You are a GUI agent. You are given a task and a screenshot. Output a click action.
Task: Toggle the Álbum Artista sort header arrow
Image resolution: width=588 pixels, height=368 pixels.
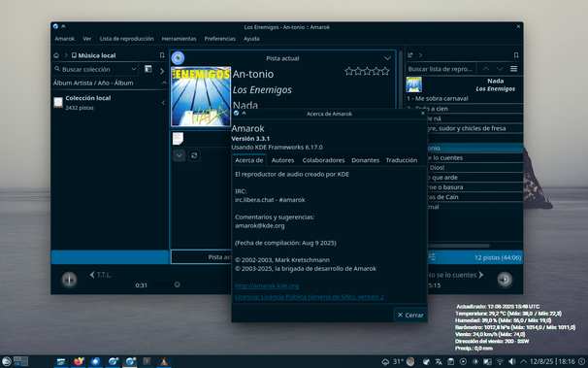pos(164,83)
